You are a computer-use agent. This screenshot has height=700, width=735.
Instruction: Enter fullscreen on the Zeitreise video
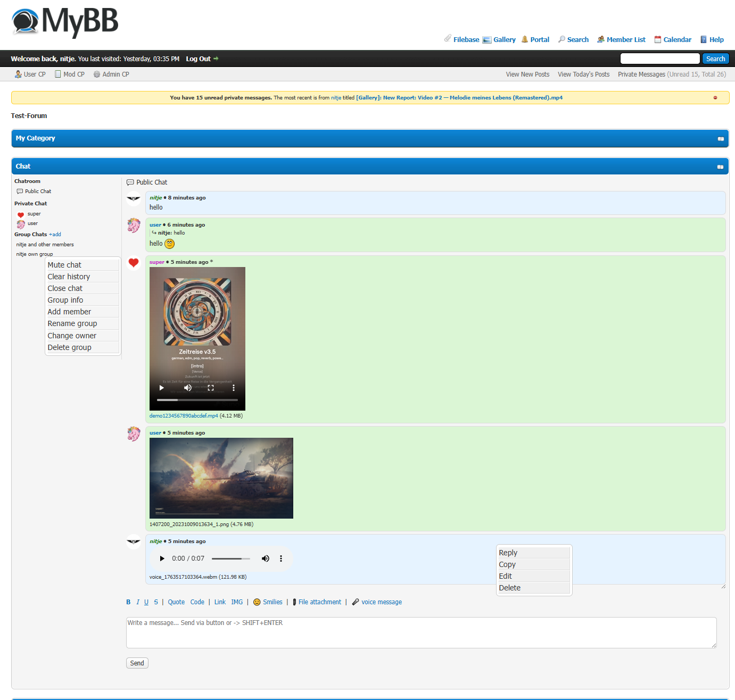[211, 388]
